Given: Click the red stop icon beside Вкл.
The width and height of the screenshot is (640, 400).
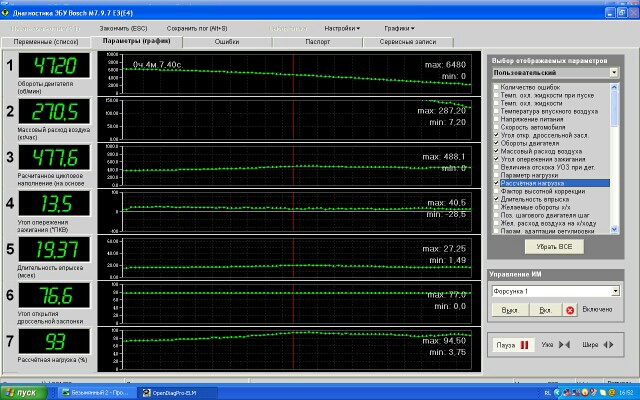Looking at the screenshot, I should click(x=570, y=310).
